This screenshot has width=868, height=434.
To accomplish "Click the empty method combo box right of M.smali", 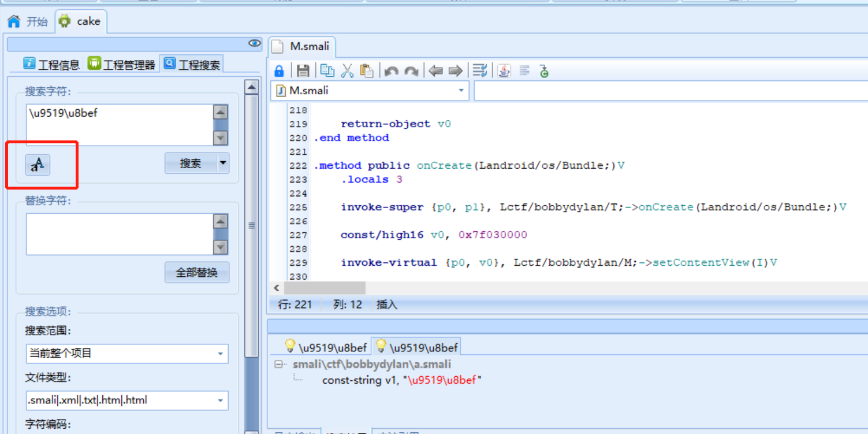I will click(670, 91).
